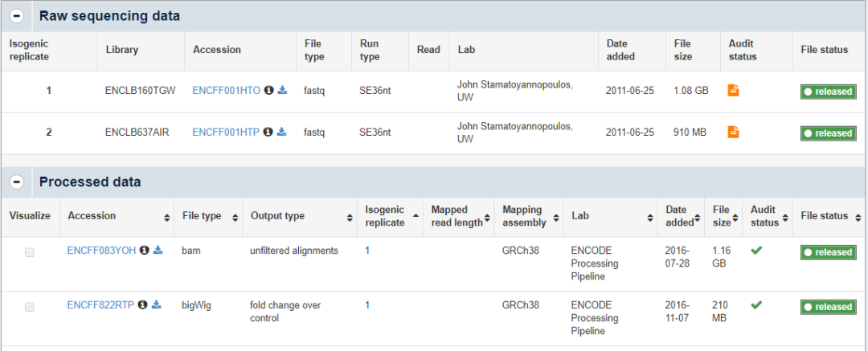The height and width of the screenshot is (351, 868).
Task: Collapse the Processed data section
Action: pyautogui.click(x=18, y=182)
